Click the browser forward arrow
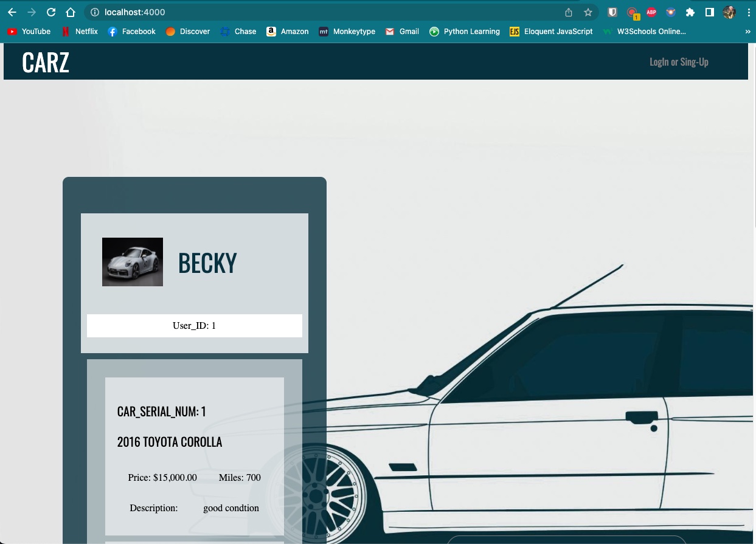 [x=32, y=12]
